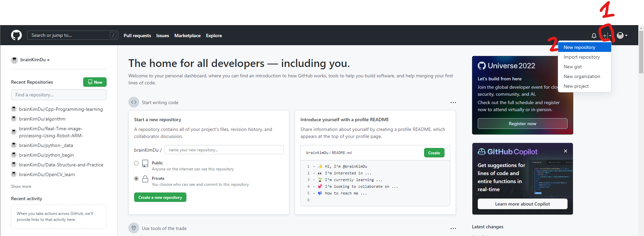Click the avatar icon beside brainKimDu/python_begin
This screenshot has height=236, width=644.
pos(14,155)
